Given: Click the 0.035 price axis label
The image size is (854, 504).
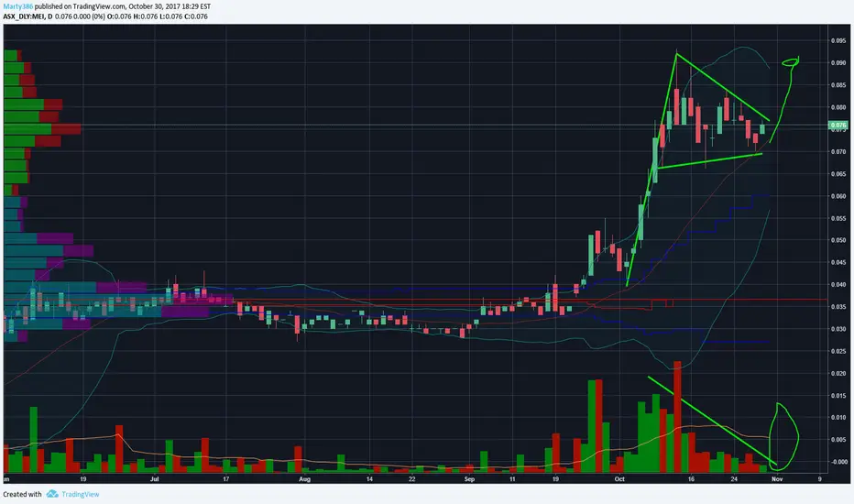Looking at the screenshot, I should [838, 307].
